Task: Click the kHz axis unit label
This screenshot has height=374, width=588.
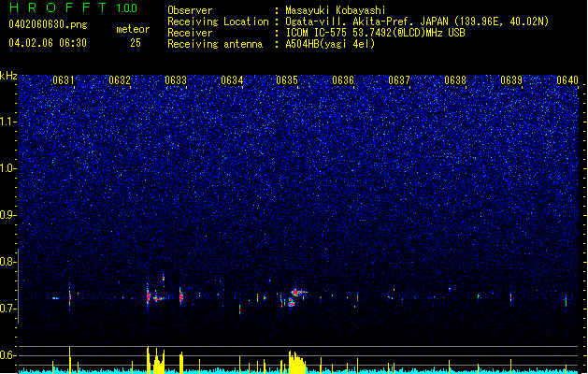Action: tap(8, 76)
